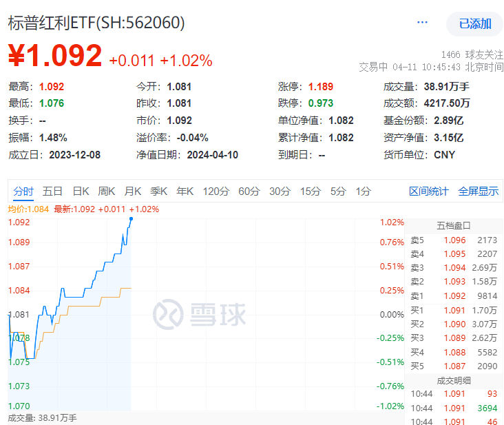The width and height of the screenshot is (504, 425).
Task: Select the 买1 row at 1.091
Action: (x=454, y=310)
